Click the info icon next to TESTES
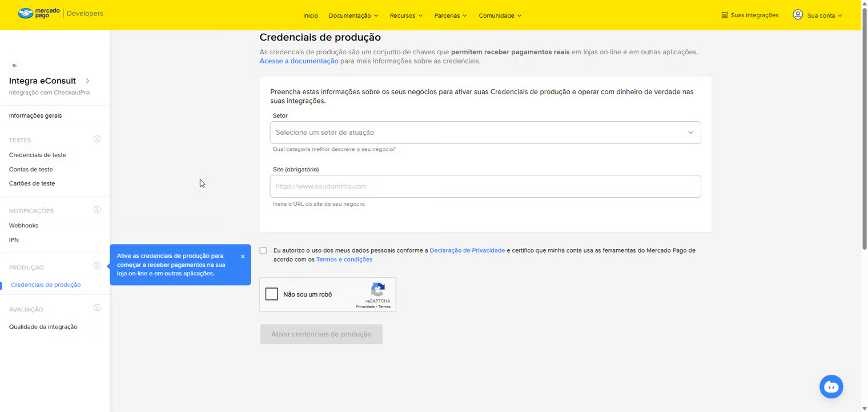 pos(97,139)
